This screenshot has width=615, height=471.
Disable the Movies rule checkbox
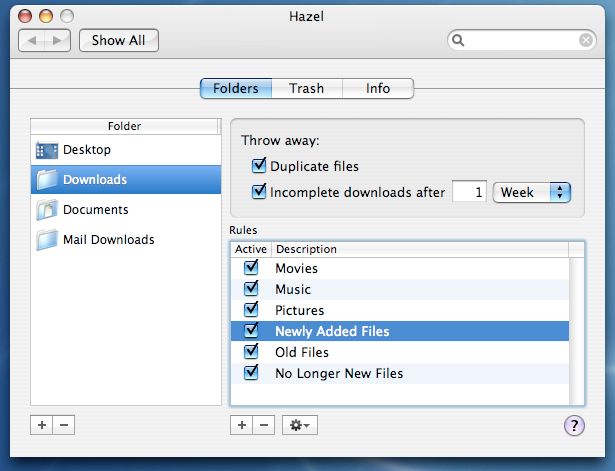(x=251, y=268)
